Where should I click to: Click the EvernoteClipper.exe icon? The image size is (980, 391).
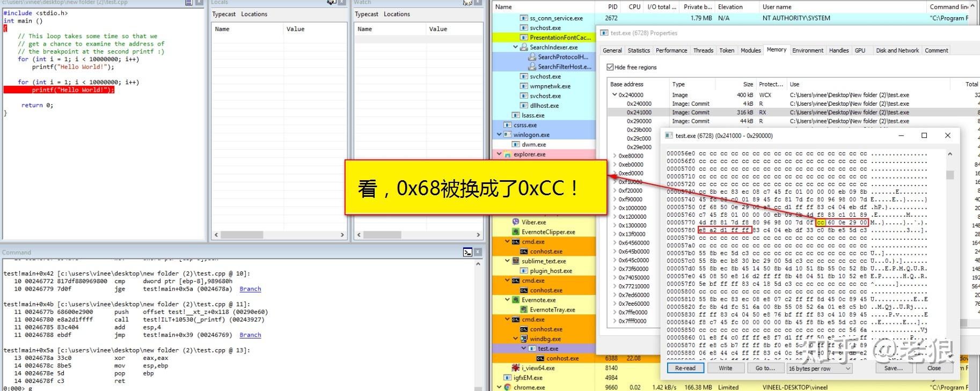click(516, 232)
